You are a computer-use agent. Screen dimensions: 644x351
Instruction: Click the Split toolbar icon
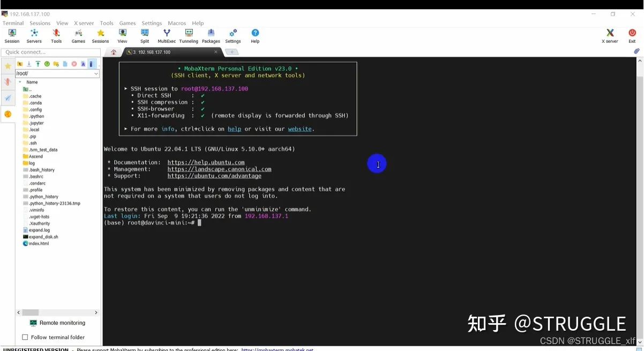[x=145, y=36]
